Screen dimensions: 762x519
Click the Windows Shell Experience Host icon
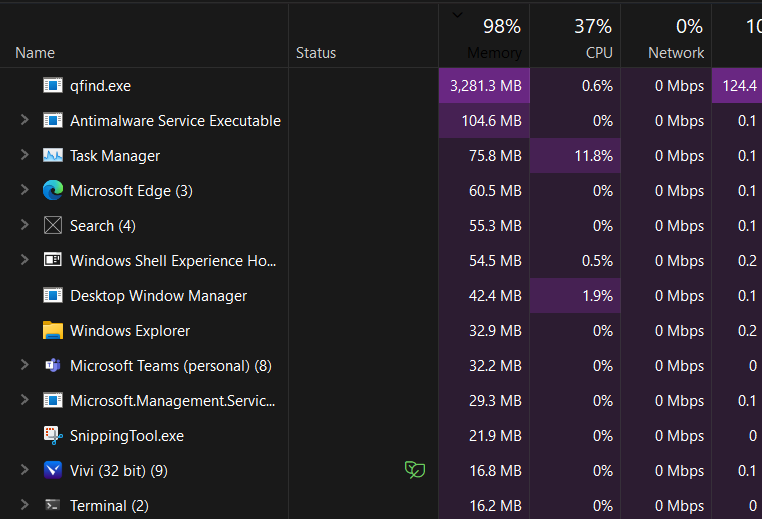(x=52, y=260)
